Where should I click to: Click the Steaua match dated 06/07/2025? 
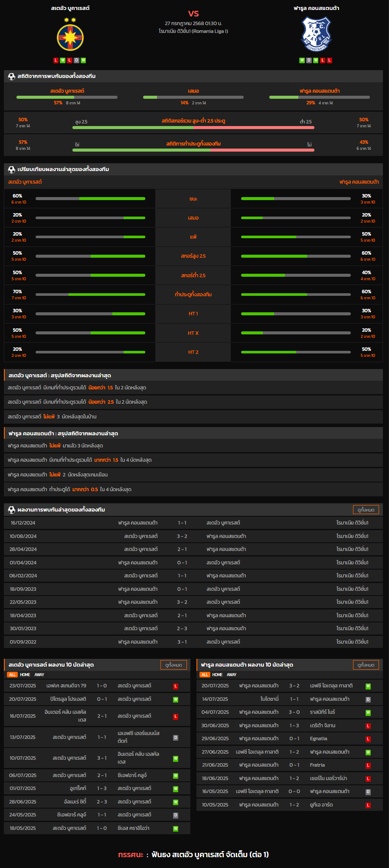[97, 775]
